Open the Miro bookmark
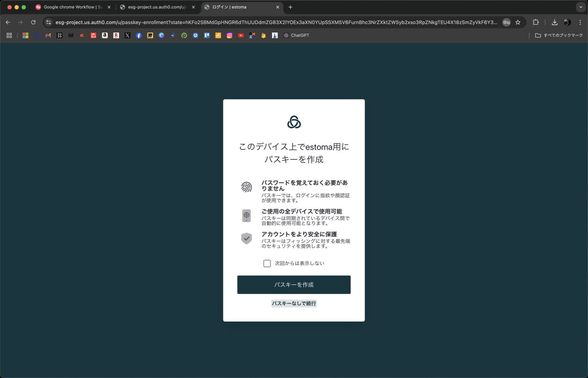This screenshot has height=378, width=588. click(x=150, y=35)
